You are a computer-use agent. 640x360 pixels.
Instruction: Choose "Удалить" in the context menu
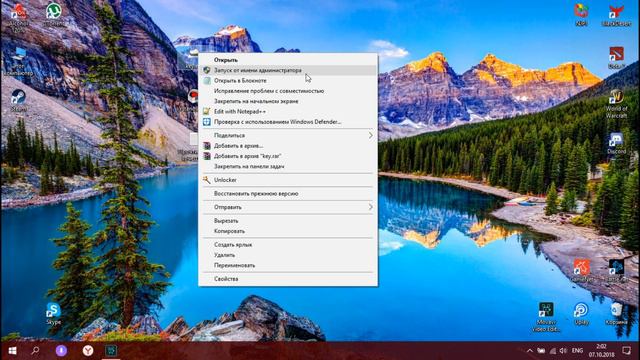(288, 255)
